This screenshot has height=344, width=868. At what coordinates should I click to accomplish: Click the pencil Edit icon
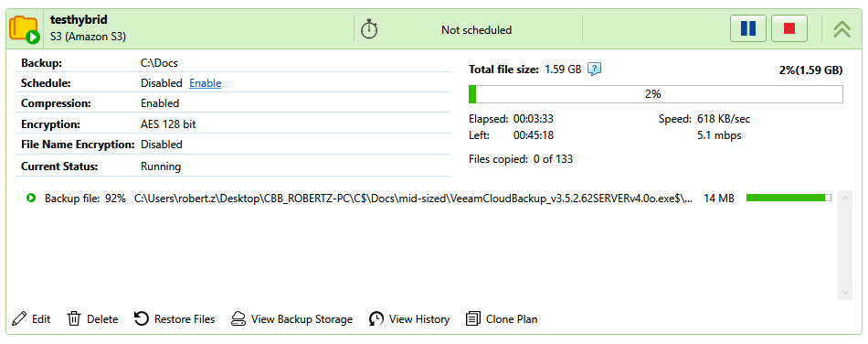tap(19, 318)
